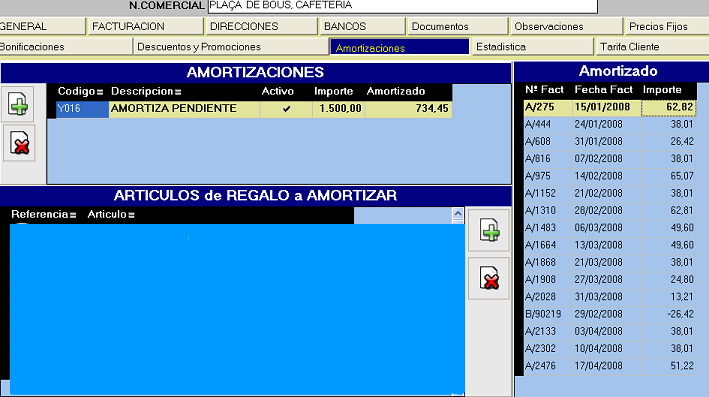Add a new amortización record

point(18,104)
